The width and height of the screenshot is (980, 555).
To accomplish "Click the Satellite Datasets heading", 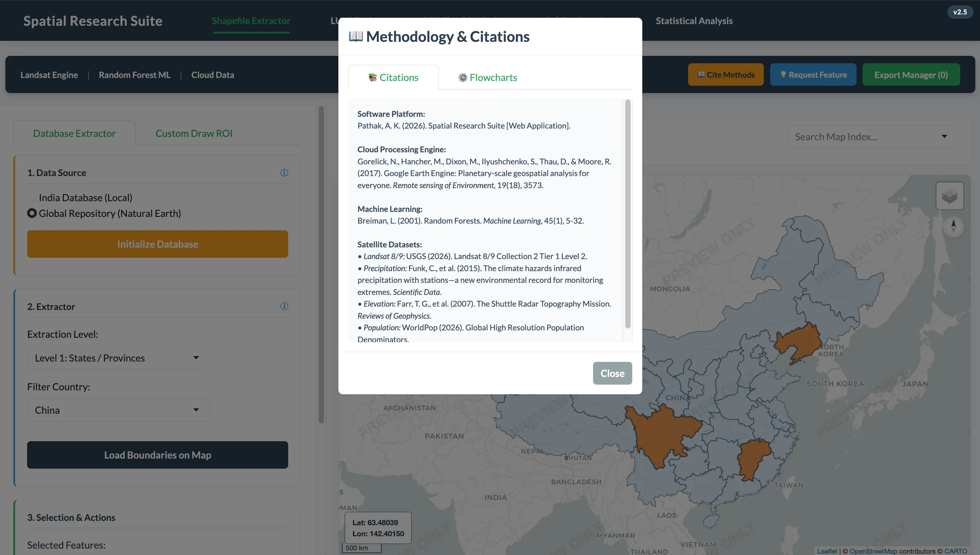I will (389, 244).
